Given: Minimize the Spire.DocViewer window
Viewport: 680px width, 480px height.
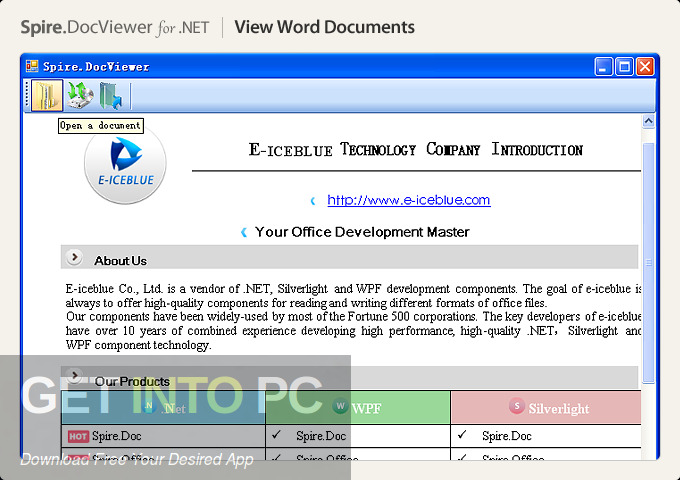Looking at the screenshot, I should [603, 67].
